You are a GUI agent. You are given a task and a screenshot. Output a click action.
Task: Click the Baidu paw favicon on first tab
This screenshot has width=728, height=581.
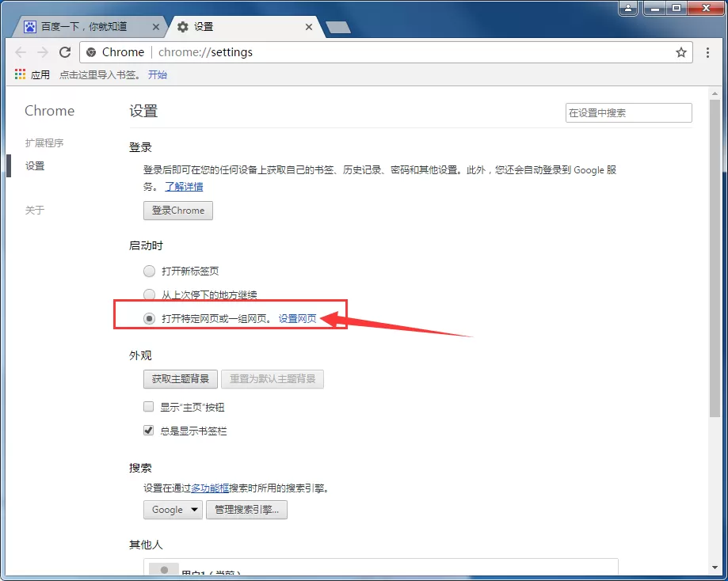click(x=30, y=27)
